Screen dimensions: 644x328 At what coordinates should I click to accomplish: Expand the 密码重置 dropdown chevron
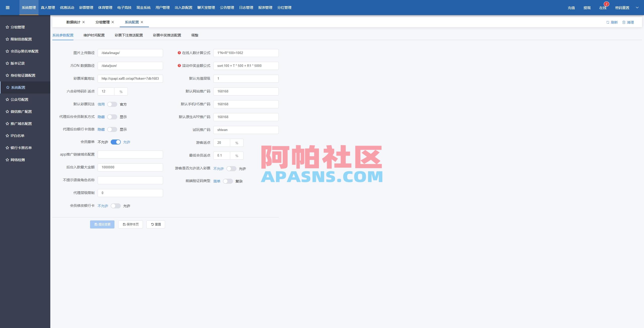(637, 8)
